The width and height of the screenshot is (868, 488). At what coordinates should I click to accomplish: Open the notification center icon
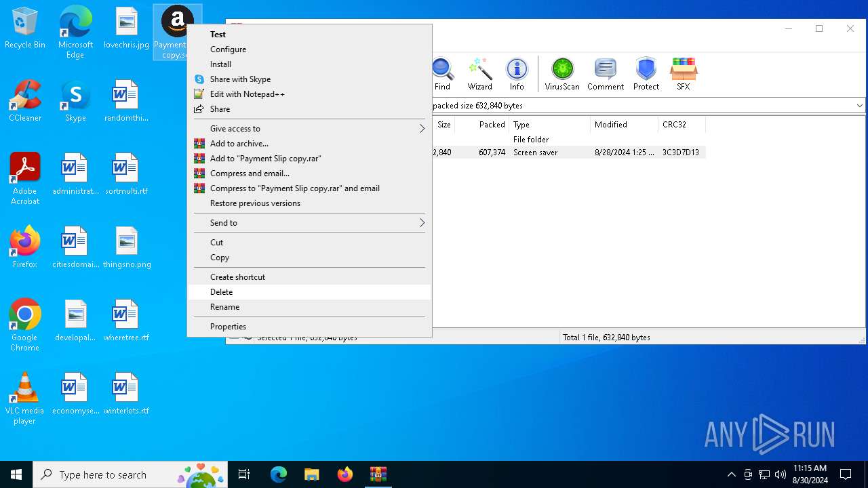click(x=846, y=474)
